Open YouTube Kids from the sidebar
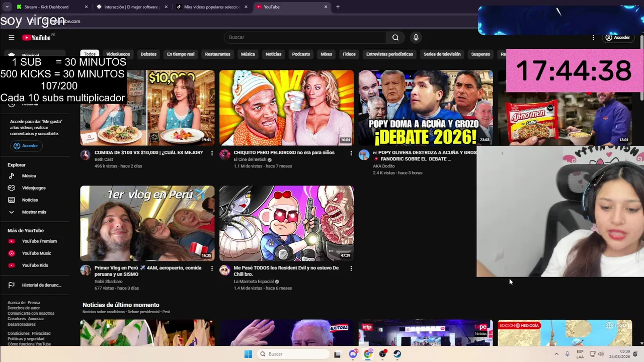Screen dimensions: 644x362 [35, 265]
